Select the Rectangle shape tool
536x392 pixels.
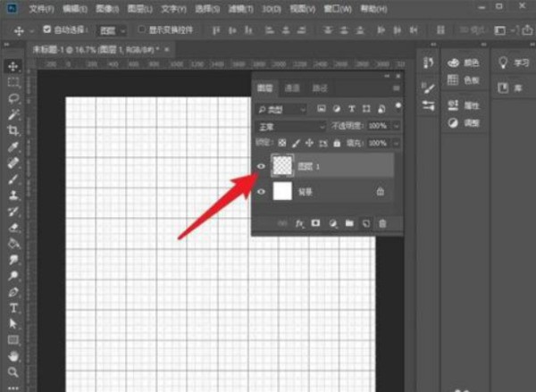13,340
